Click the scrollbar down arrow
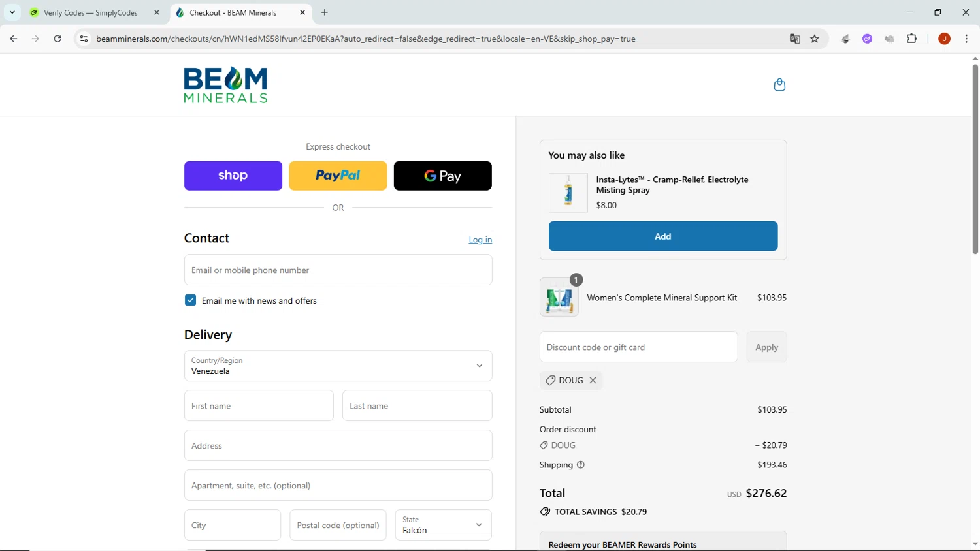The image size is (980, 551). (975, 544)
